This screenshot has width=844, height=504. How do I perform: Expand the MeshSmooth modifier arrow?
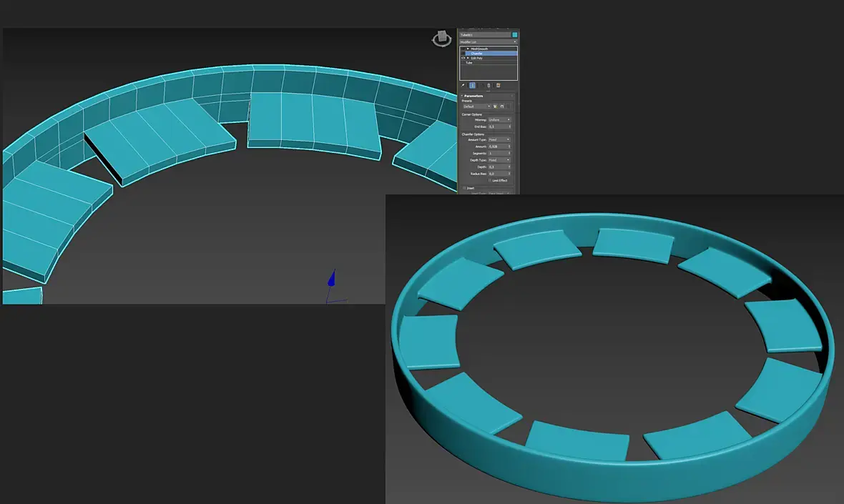(x=468, y=49)
